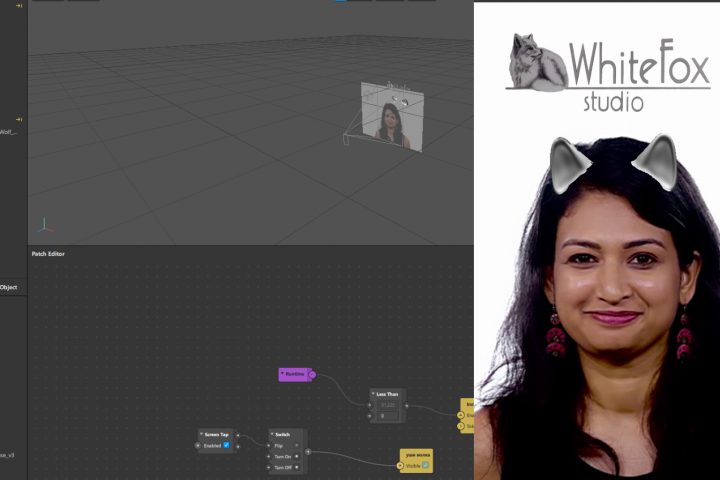Click the top yellow arrow icon in left panel
720x480 pixels.
click(x=19, y=6)
